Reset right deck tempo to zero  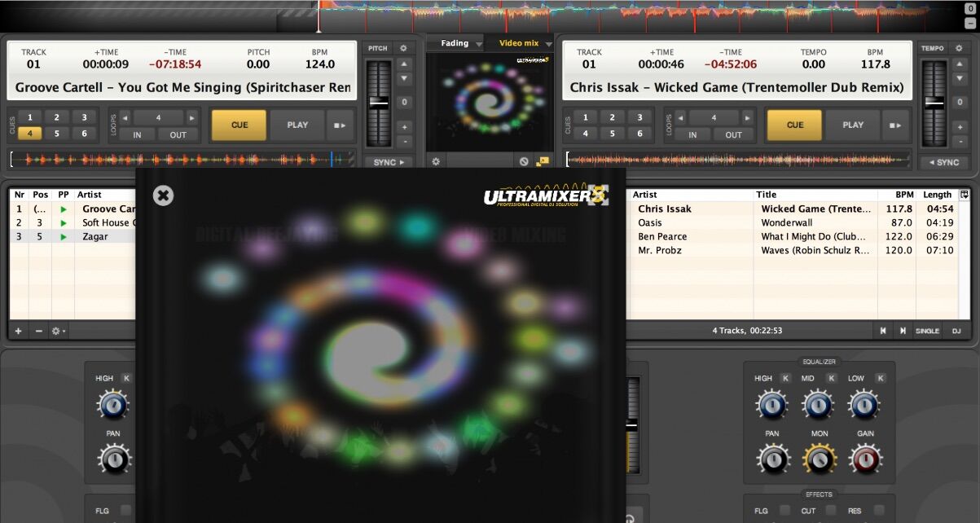click(960, 103)
